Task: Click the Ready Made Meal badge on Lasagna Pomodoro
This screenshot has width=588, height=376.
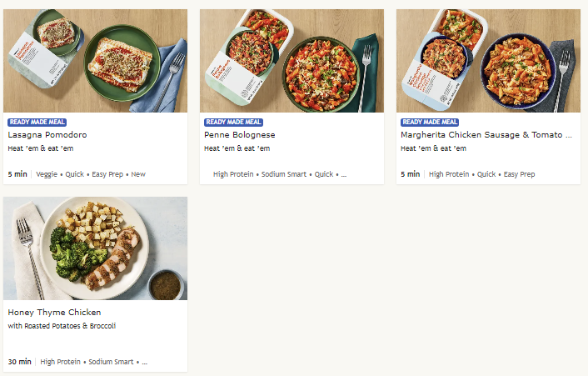Action: pos(37,122)
